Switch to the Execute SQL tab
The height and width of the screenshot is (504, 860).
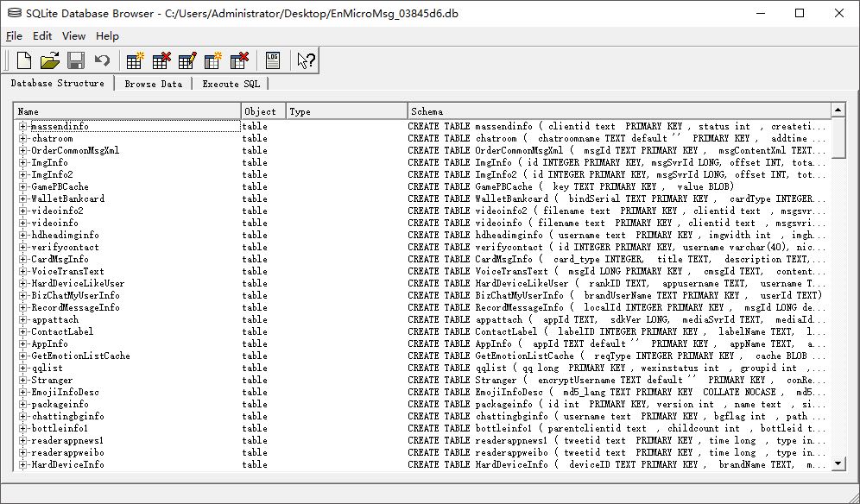click(x=231, y=84)
